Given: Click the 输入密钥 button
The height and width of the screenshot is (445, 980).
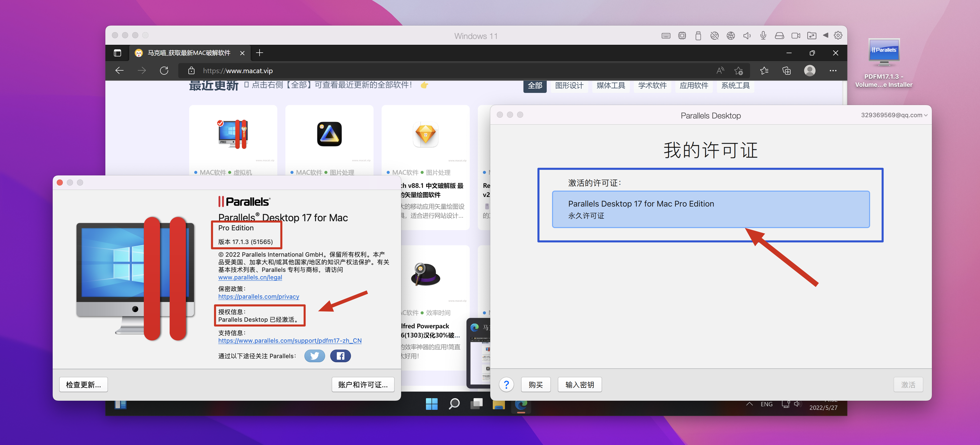Looking at the screenshot, I should [x=580, y=385].
